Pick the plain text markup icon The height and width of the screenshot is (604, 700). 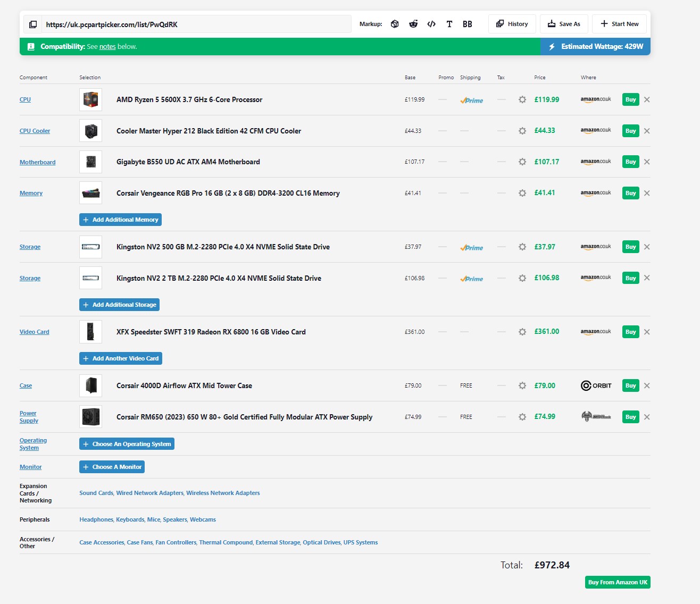(x=449, y=24)
